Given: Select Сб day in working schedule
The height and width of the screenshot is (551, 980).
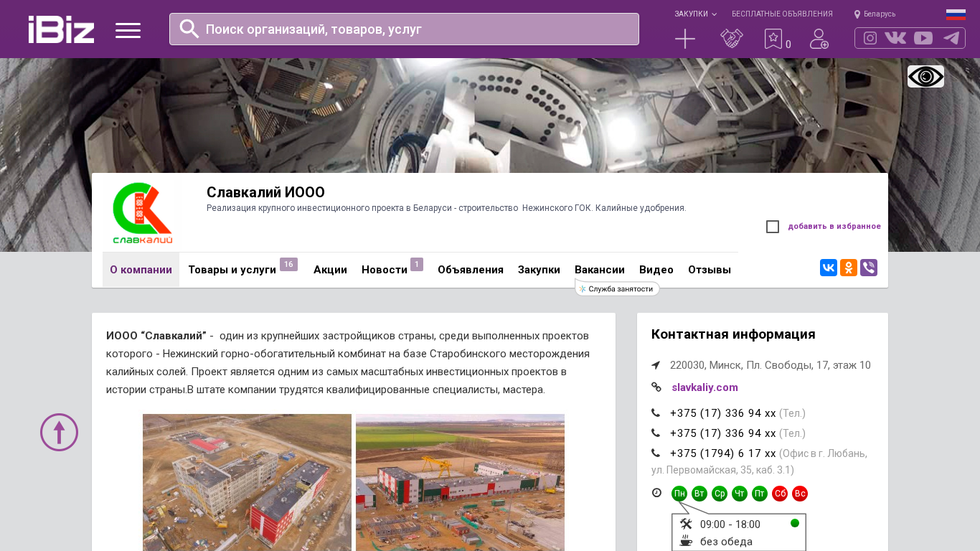Looking at the screenshot, I should pos(780,494).
